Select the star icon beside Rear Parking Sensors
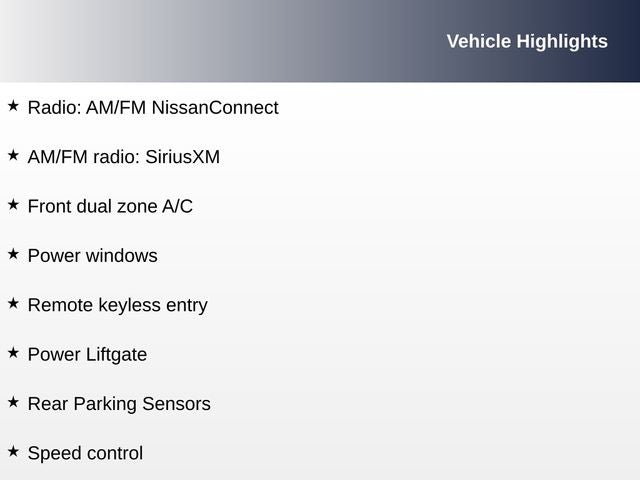 (13, 402)
